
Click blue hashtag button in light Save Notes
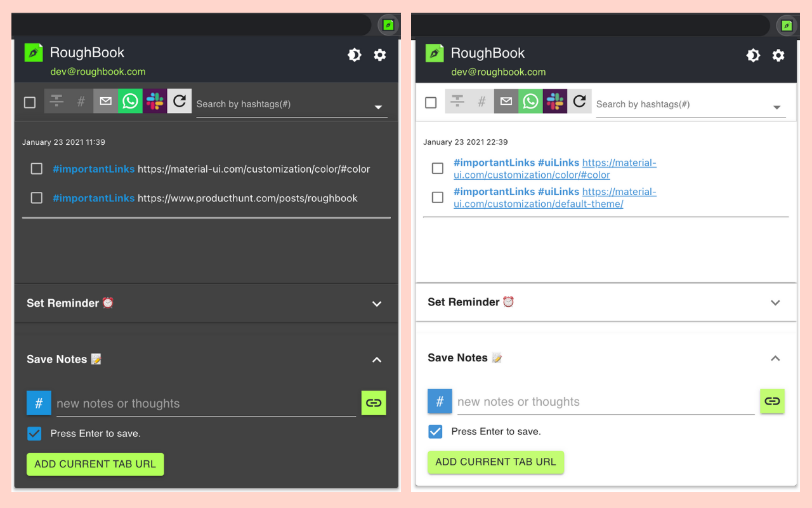click(440, 401)
